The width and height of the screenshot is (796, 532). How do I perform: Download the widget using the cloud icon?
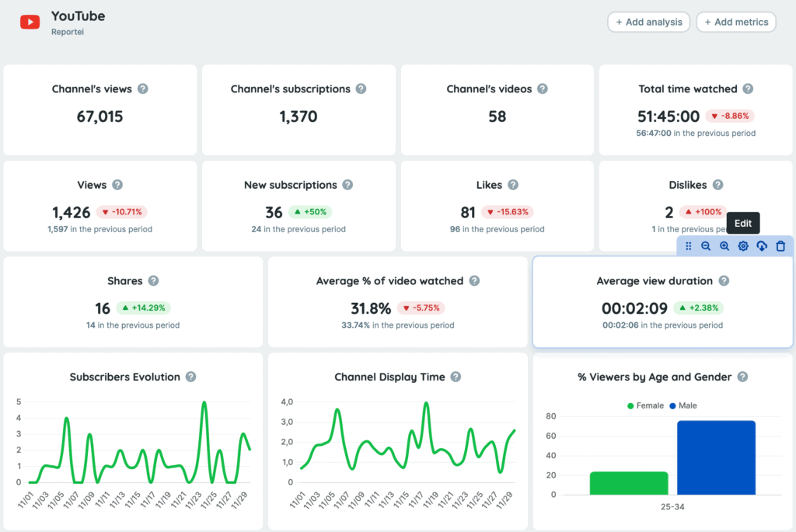pos(761,245)
